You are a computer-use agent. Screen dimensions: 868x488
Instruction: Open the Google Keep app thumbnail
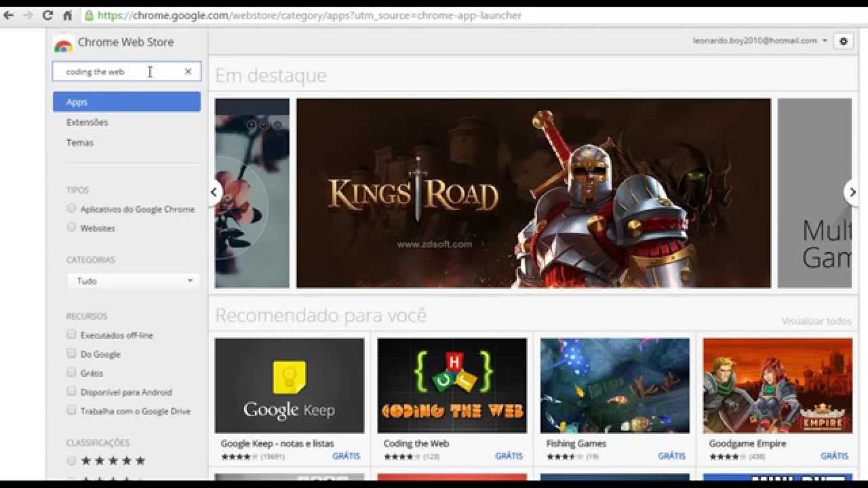290,386
